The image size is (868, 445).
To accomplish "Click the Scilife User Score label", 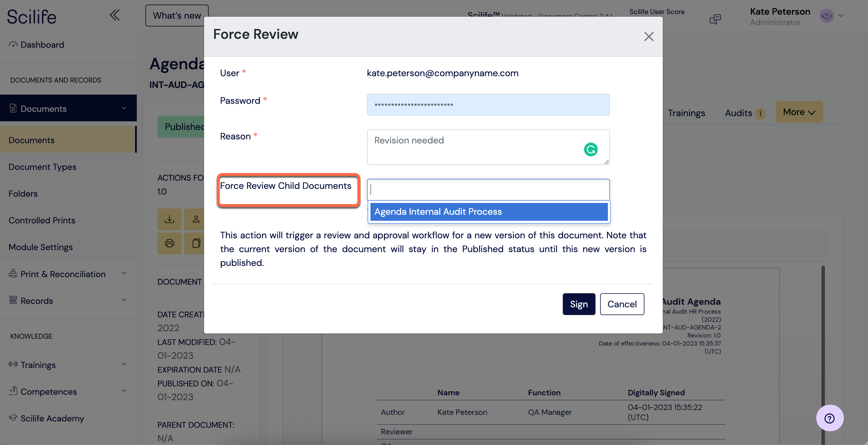I will click(657, 12).
